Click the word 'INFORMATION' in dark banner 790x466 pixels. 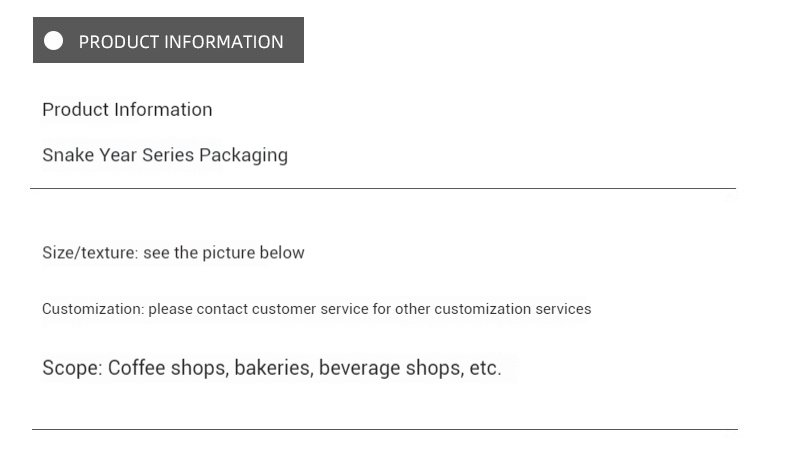pyautogui.click(x=224, y=41)
